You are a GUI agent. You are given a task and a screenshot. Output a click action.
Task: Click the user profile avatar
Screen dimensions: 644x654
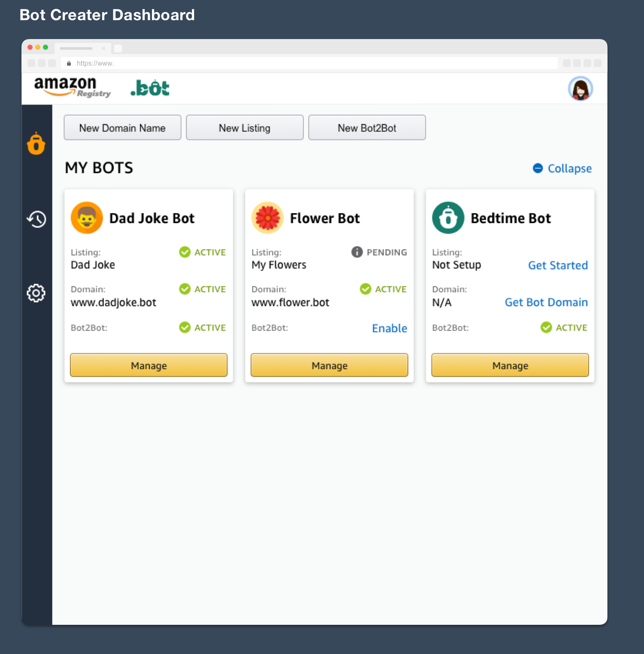(x=580, y=89)
